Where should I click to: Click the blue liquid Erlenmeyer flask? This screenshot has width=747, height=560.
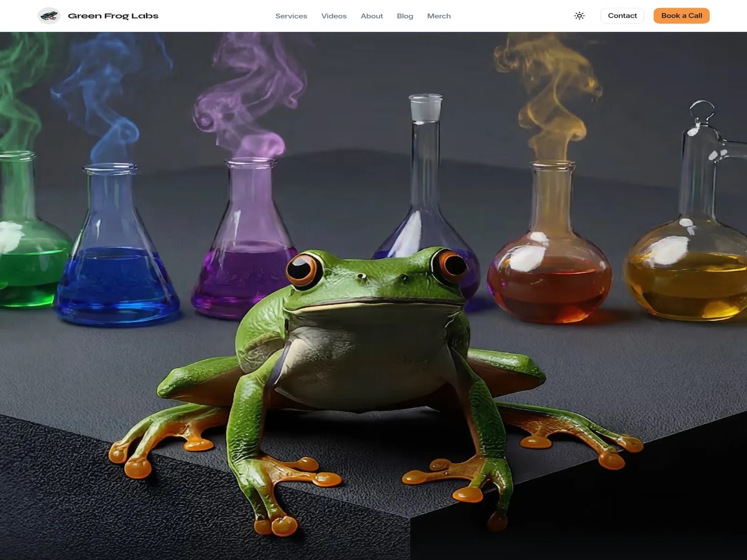[116, 271]
